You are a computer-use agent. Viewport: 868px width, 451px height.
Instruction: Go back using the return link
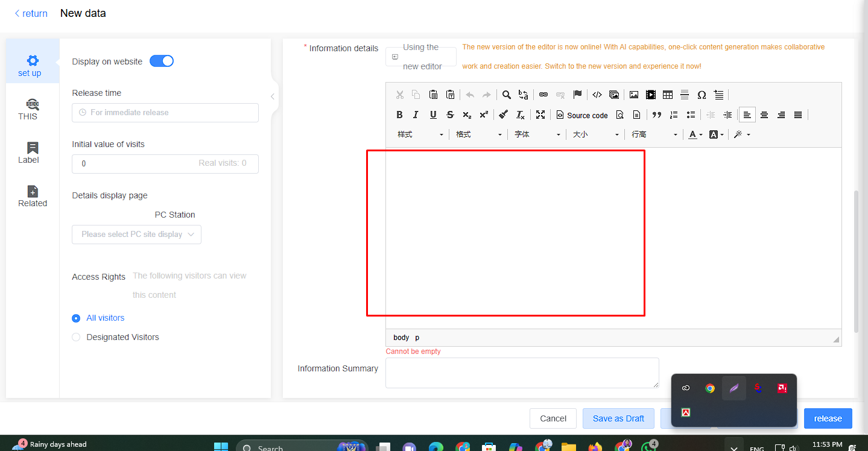31,13
